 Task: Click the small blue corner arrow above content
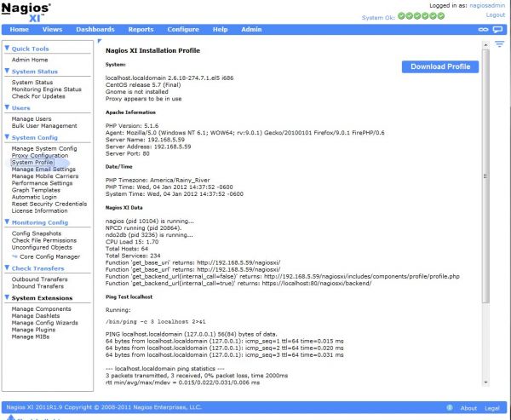tap(100, 41)
